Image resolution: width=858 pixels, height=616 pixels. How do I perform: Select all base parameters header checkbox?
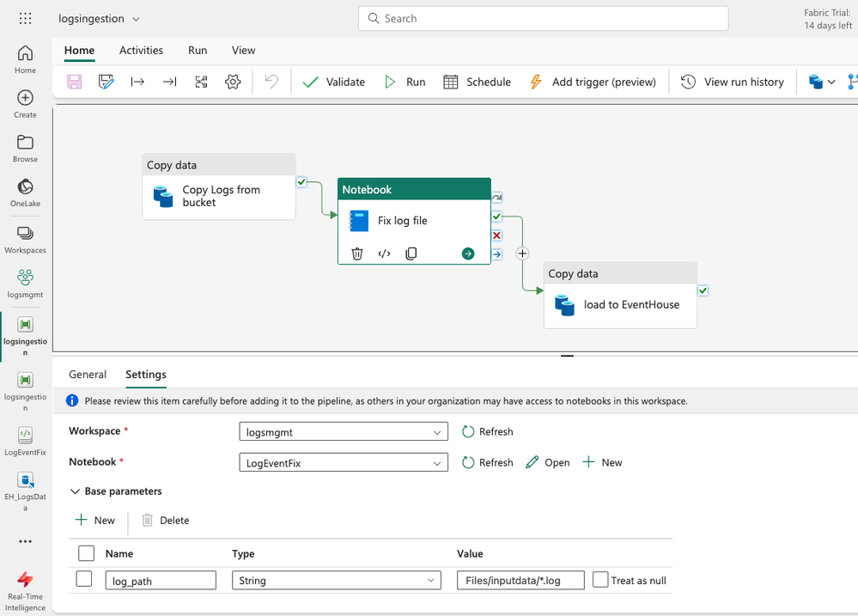(x=86, y=553)
